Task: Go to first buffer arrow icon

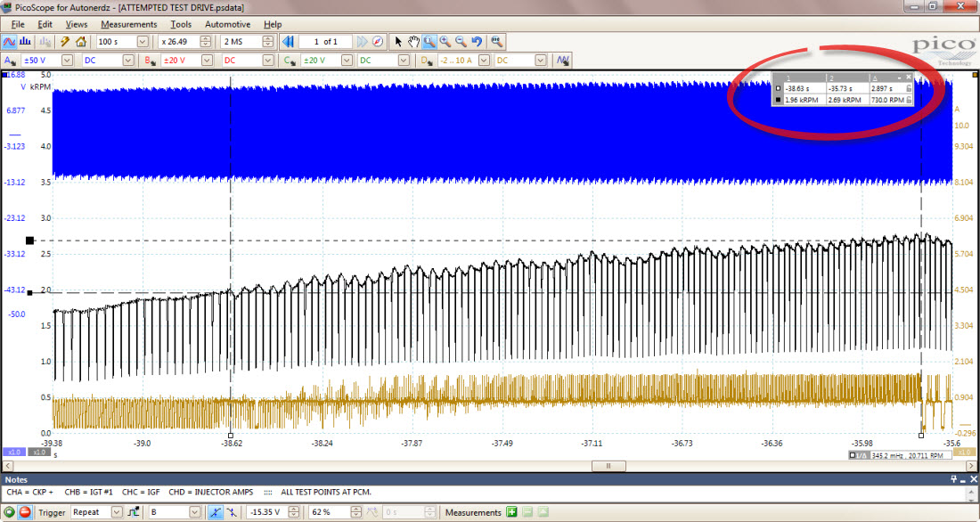Action: (288, 42)
